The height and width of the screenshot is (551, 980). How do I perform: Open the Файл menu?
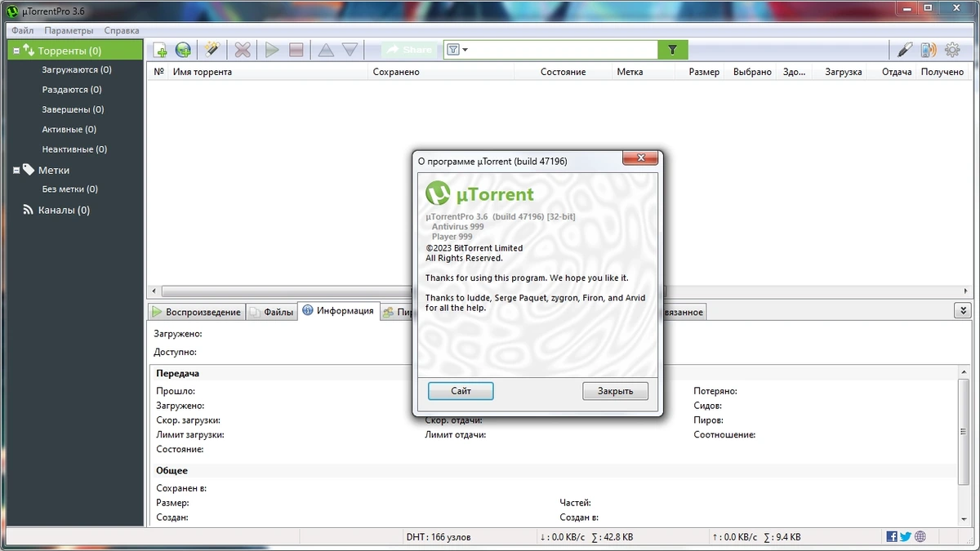pos(22,30)
